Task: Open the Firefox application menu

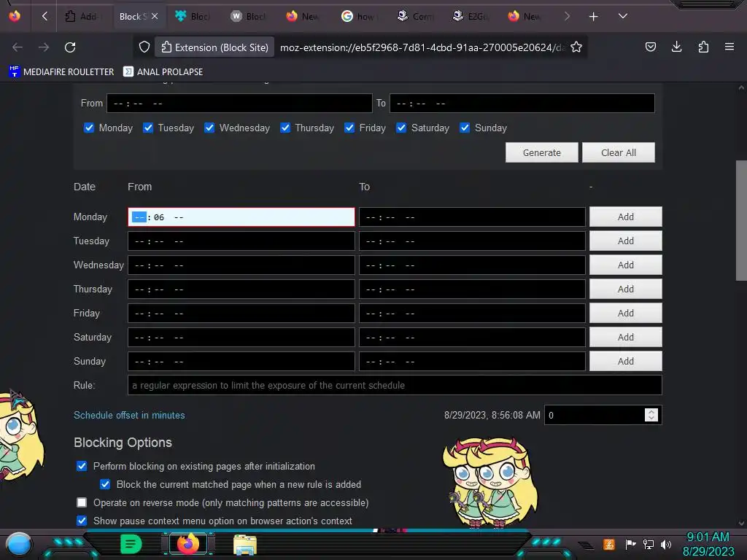Action: tap(729, 47)
